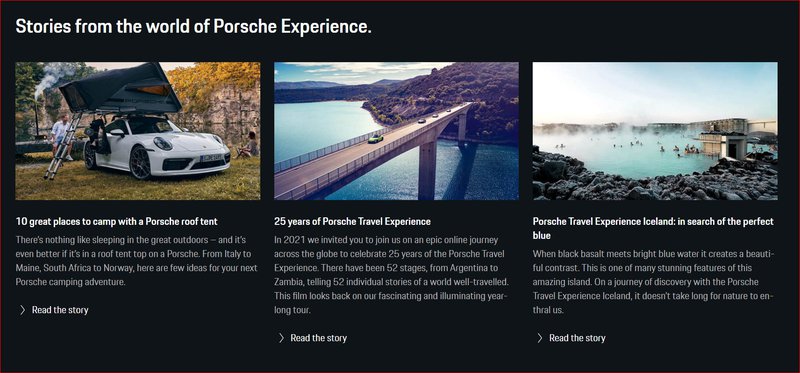This screenshot has width=800, height=373.
Task: Click the green car on the bridge
Action: click(x=374, y=138)
